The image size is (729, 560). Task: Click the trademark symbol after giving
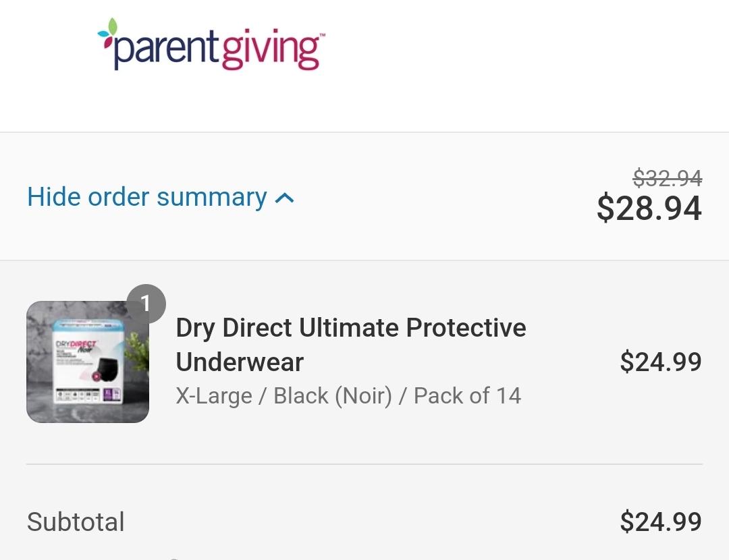coord(323,34)
